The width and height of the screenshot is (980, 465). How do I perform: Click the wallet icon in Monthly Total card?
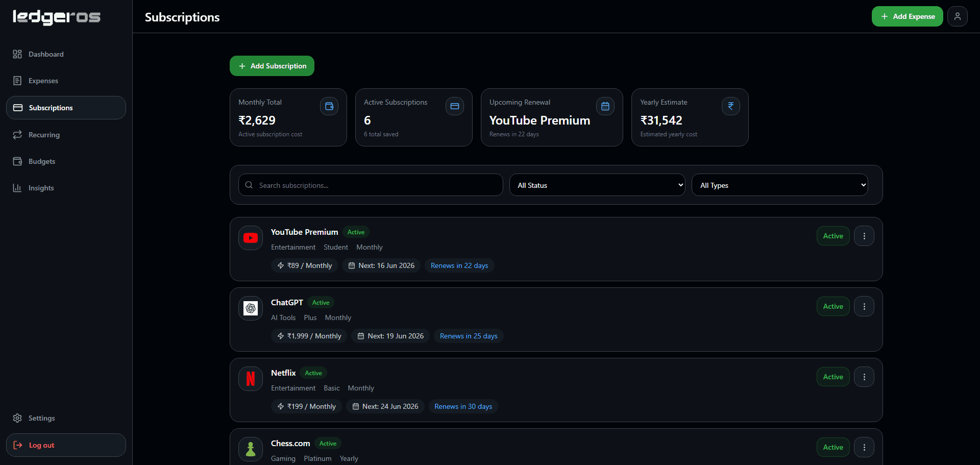tap(329, 106)
